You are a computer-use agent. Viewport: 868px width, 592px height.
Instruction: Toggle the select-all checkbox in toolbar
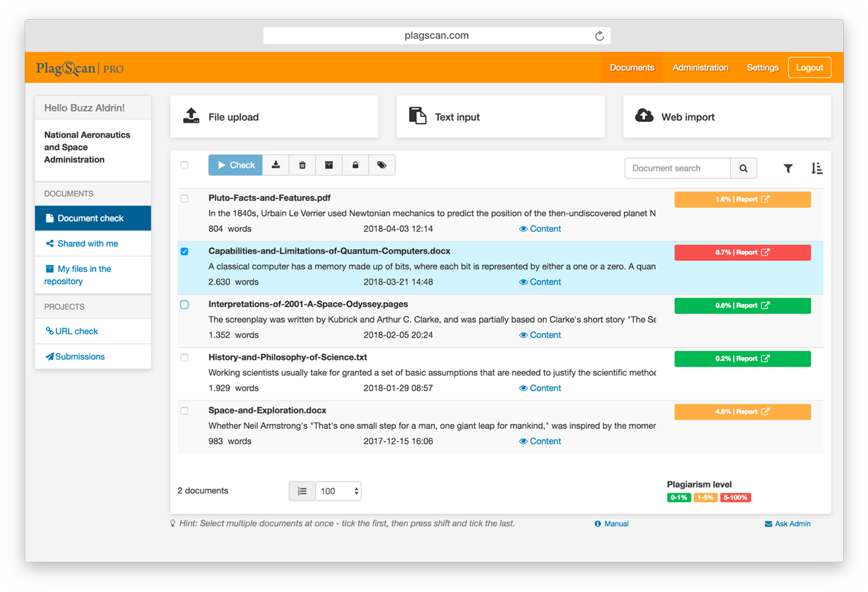pos(185,165)
